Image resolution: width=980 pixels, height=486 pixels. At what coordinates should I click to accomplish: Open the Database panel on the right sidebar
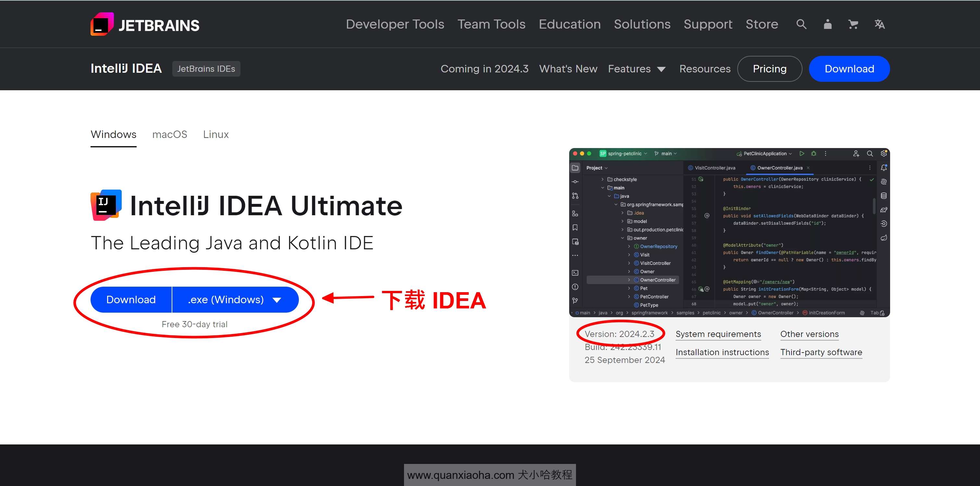point(884,196)
